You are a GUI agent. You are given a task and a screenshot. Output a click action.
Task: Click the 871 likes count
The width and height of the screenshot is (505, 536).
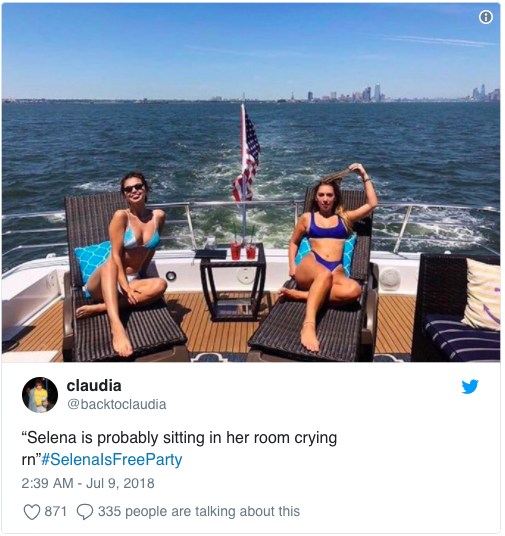(56, 512)
